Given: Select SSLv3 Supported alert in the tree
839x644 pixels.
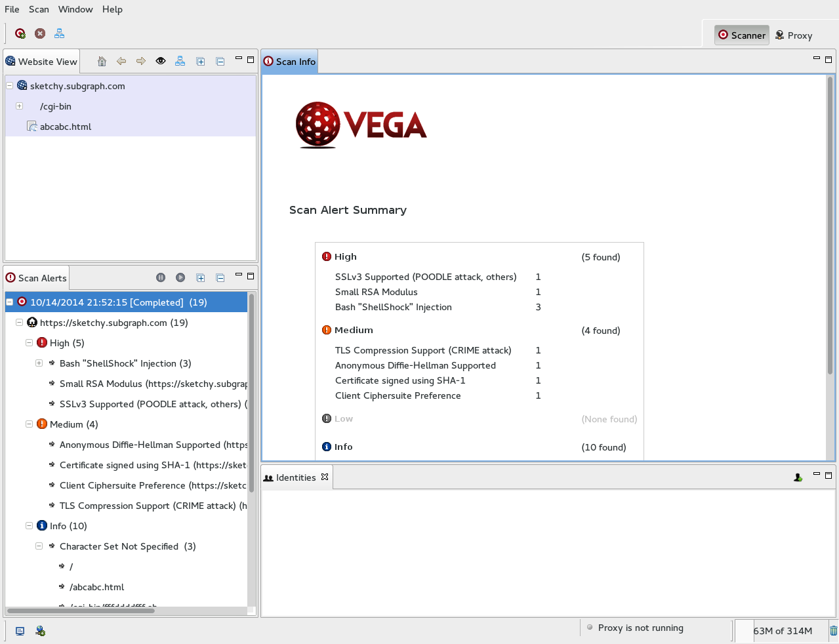Looking at the screenshot, I should [153, 404].
